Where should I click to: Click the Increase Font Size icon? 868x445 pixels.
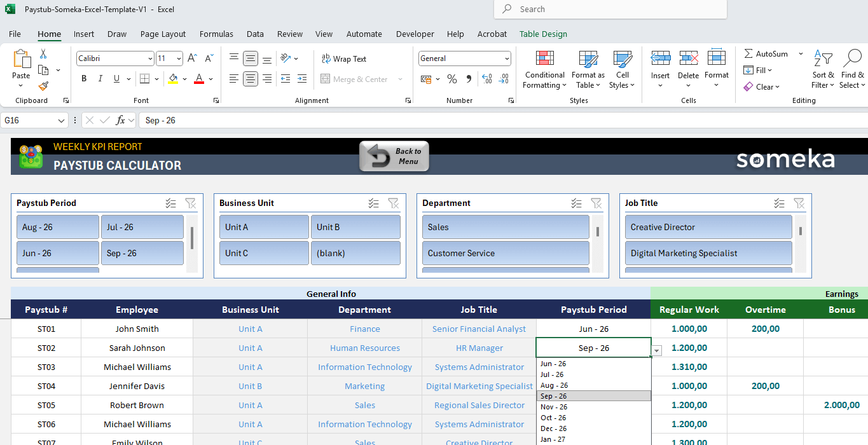193,58
